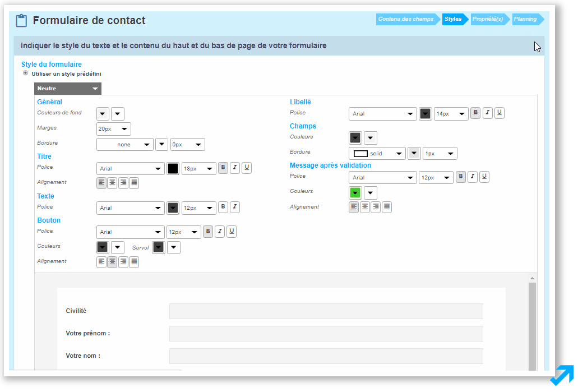
Task: Change Texte font color swatch
Action: click(x=173, y=208)
